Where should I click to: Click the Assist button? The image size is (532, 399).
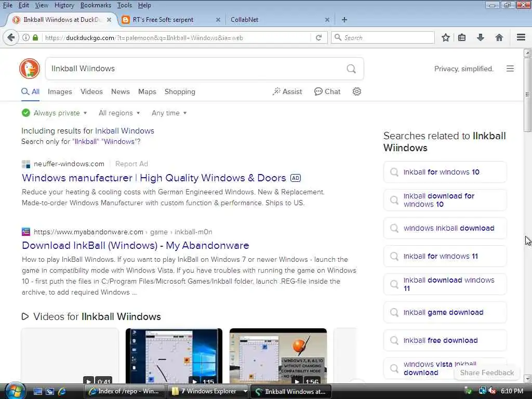coord(287,91)
